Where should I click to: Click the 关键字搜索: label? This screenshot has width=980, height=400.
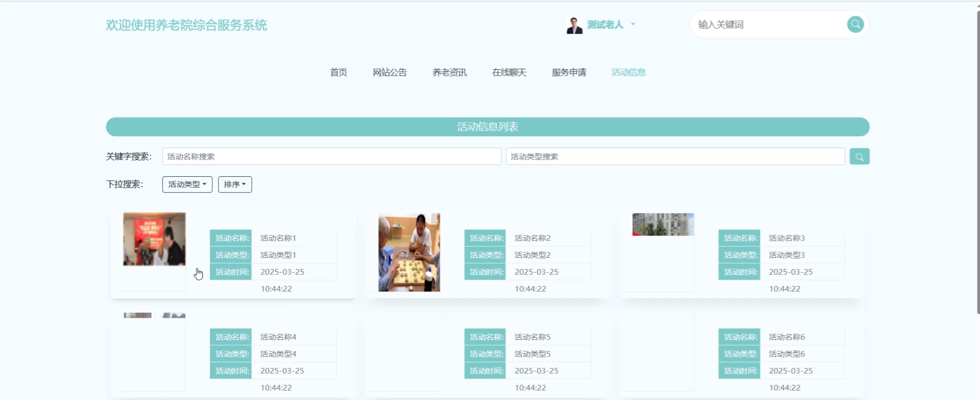pos(129,157)
